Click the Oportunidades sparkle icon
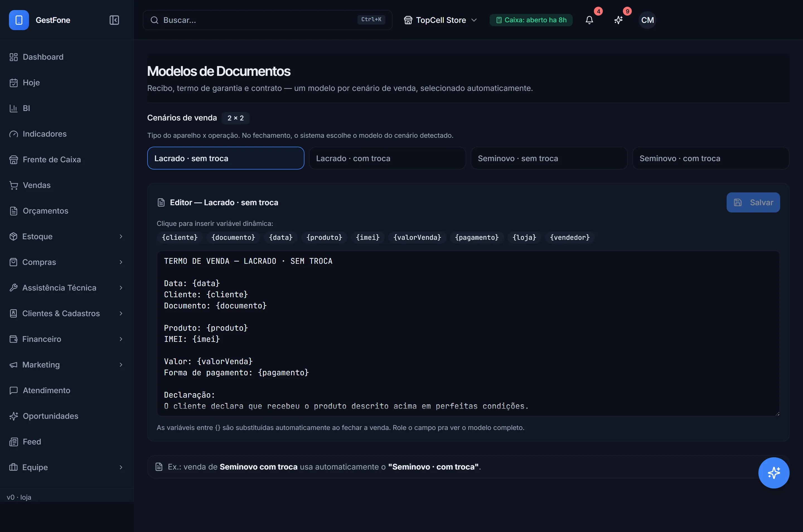Image resolution: width=803 pixels, height=532 pixels. tap(14, 416)
